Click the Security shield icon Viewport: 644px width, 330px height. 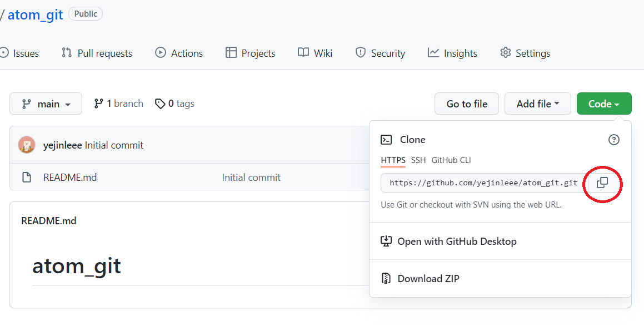coord(360,53)
